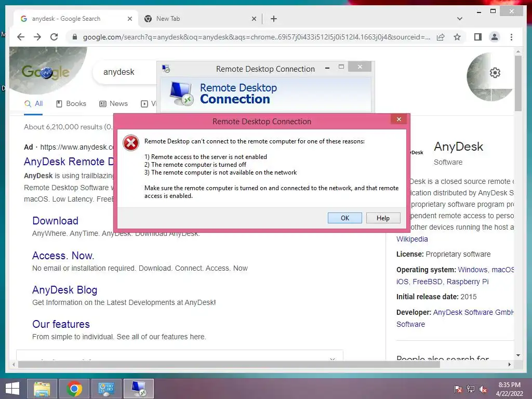This screenshot has width=532, height=399.
Task: Toggle Chrome side panel icon
Action: [x=478, y=37]
